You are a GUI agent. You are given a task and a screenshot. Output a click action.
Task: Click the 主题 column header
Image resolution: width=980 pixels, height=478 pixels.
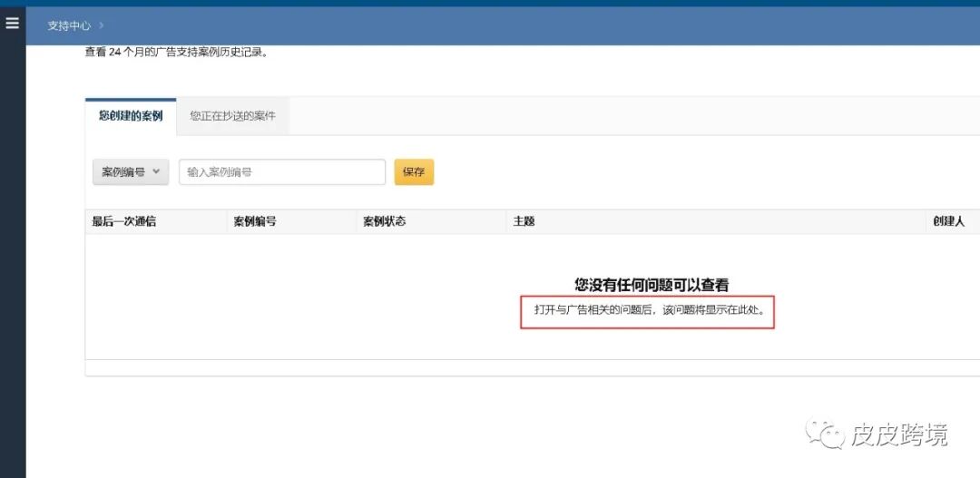[524, 222]
